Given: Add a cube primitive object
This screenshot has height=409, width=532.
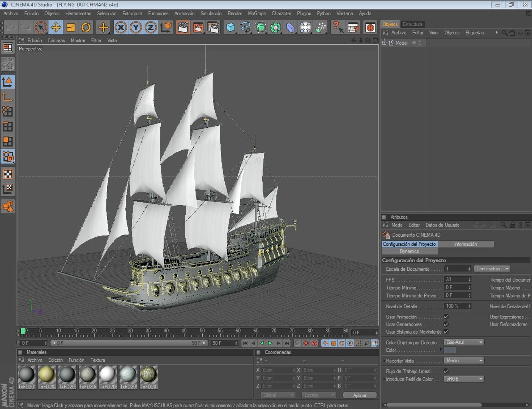Looking at the screenshot, I should [x=231, y=27].
